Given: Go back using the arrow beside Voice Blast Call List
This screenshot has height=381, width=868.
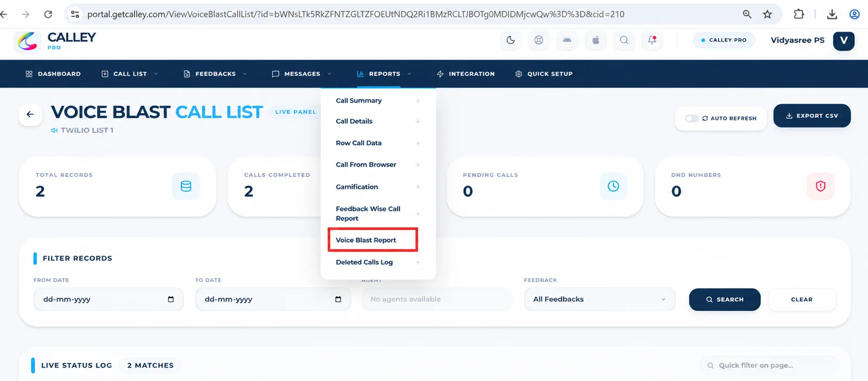Looking at the screenshot, I should pos(30,115).
